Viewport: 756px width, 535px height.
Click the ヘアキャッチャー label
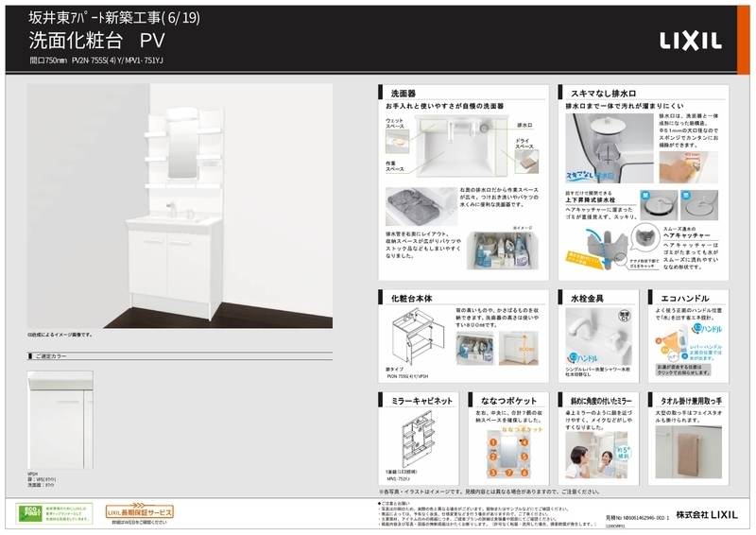(687, 235)
